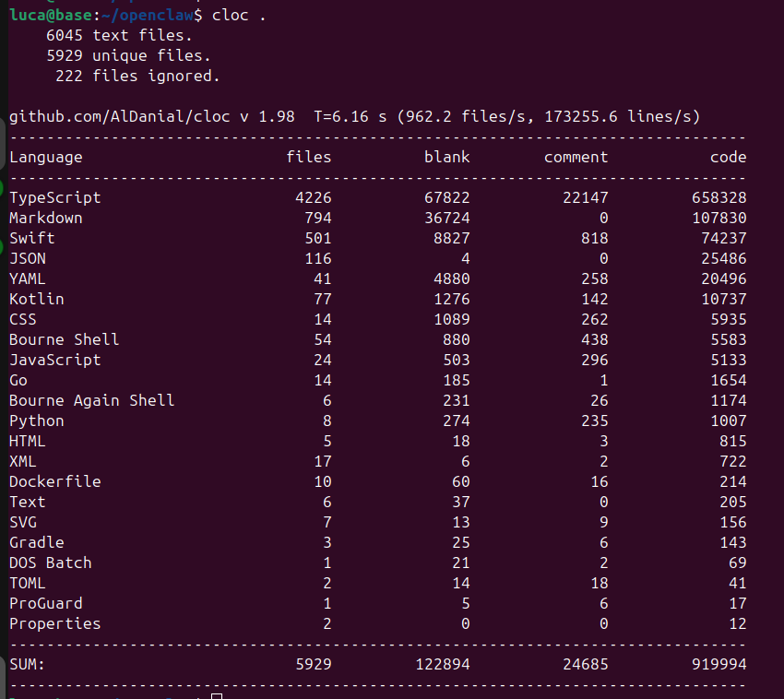Click TypeScript code count 658328
784x699 pixels.
pos(719,197)
